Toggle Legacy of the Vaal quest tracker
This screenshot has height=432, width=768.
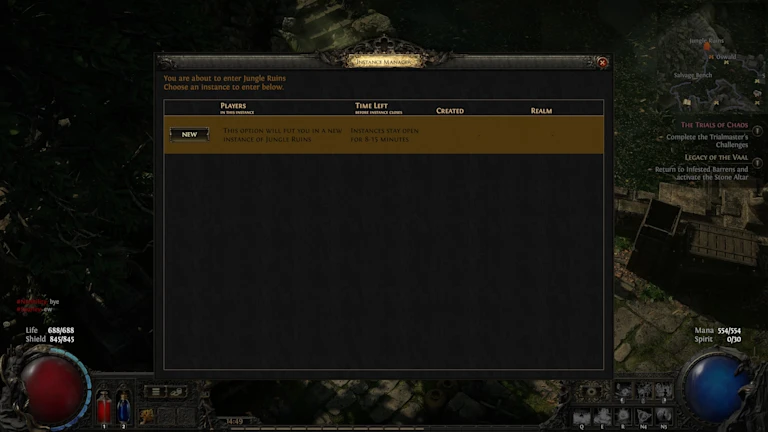[x=757, y=163]
